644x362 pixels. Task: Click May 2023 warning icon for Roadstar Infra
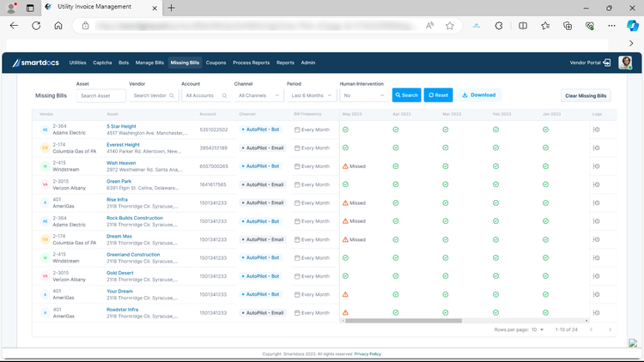(x=345, y=313)
